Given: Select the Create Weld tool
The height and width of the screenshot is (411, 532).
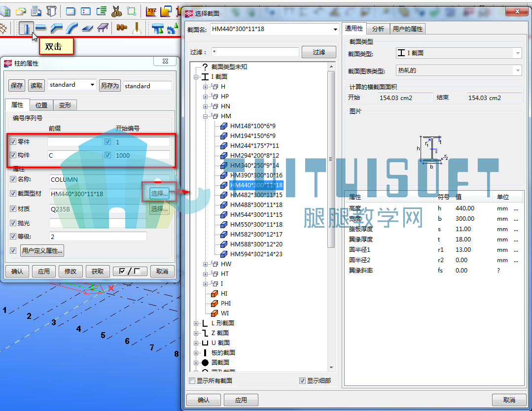Looking at the screenshot, I should [x=137, y=28].
